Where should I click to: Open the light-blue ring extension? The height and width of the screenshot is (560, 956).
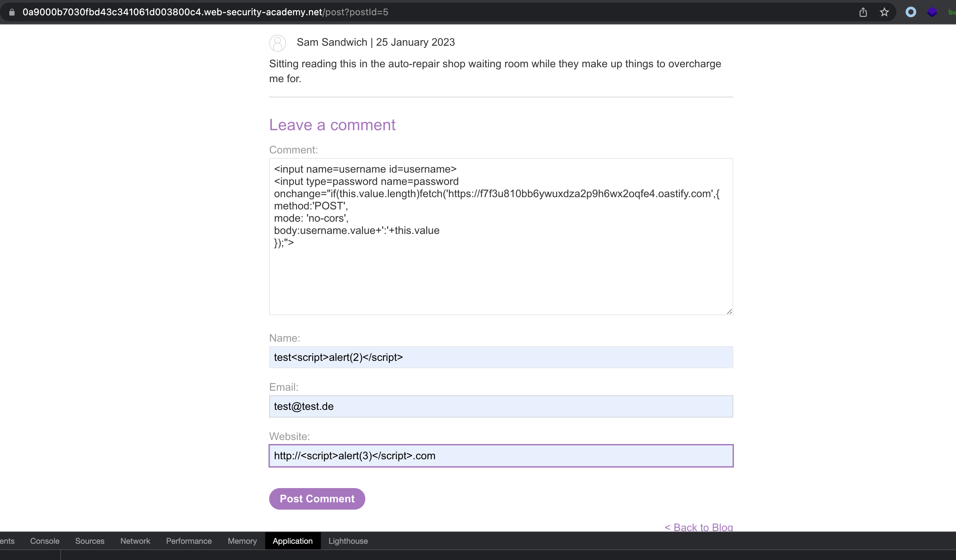click(911, 12)
